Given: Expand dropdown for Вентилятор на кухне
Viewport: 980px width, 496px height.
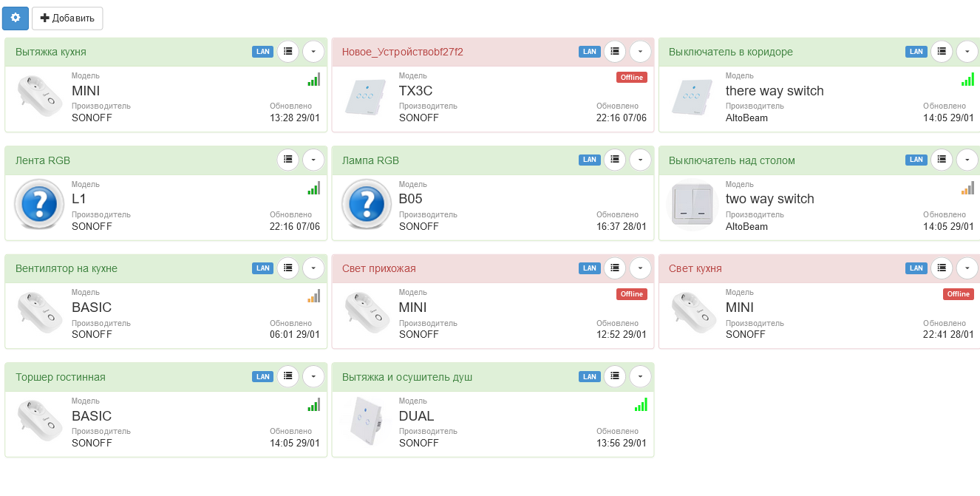Looking at the screenshot, I should pyautogui.click(x=313, y=268).
